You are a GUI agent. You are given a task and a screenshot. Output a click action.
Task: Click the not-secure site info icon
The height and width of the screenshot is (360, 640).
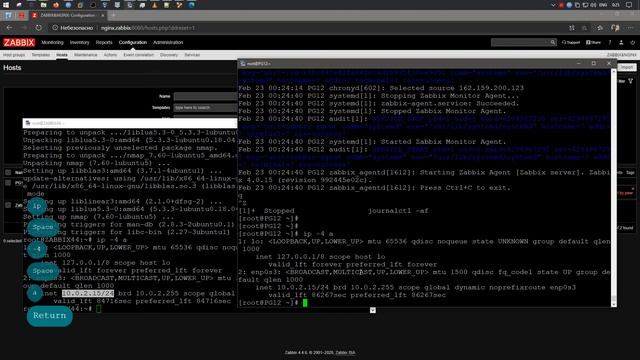[55, 28]
